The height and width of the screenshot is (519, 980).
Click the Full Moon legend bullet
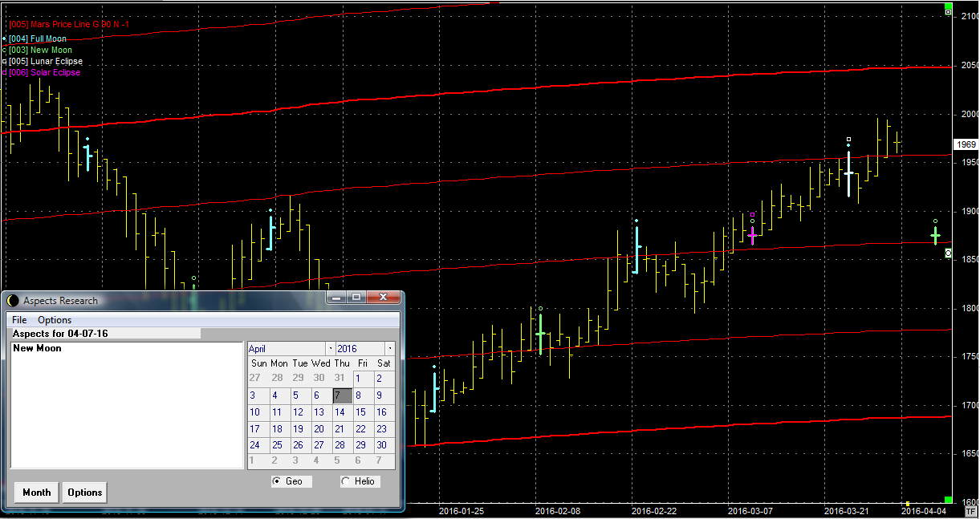click(x=4, y=39)
